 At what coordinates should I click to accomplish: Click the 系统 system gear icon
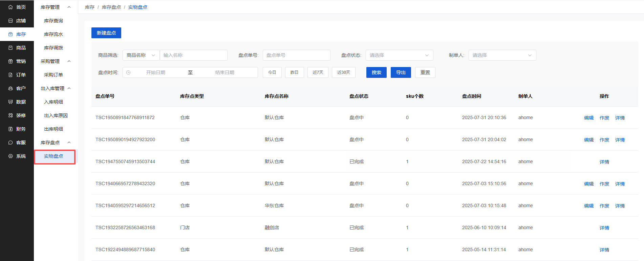(10, 156)
